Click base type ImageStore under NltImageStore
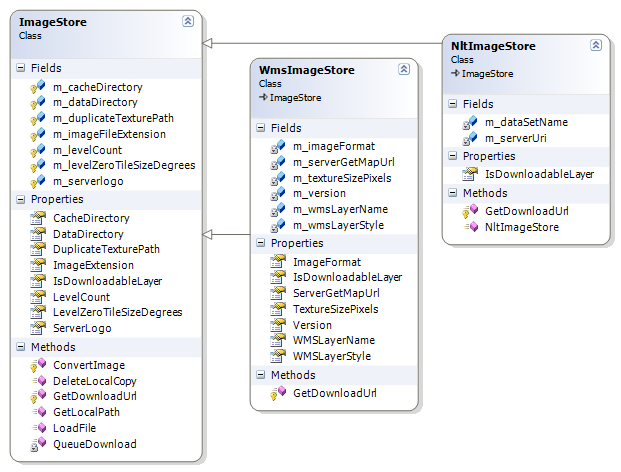The width and height of the screenshot is (621, 472). click(x=487, y=74)
